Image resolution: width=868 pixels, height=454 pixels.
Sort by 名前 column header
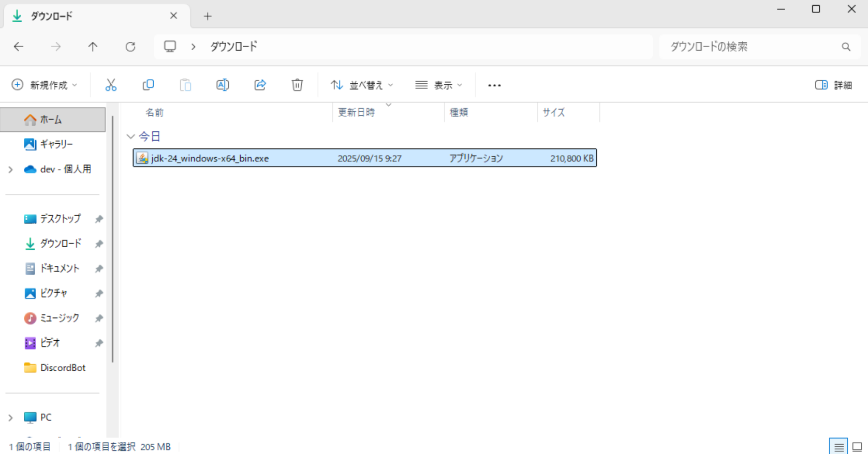click(154, 112)
